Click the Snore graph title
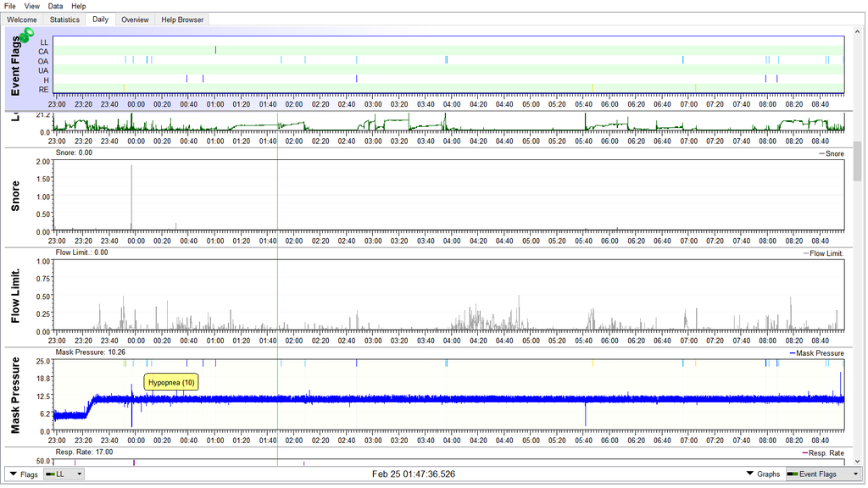 point(15,196)
